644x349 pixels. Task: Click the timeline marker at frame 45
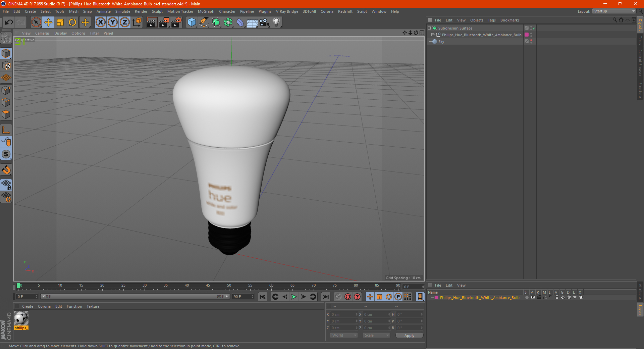[x=208, y=286]
